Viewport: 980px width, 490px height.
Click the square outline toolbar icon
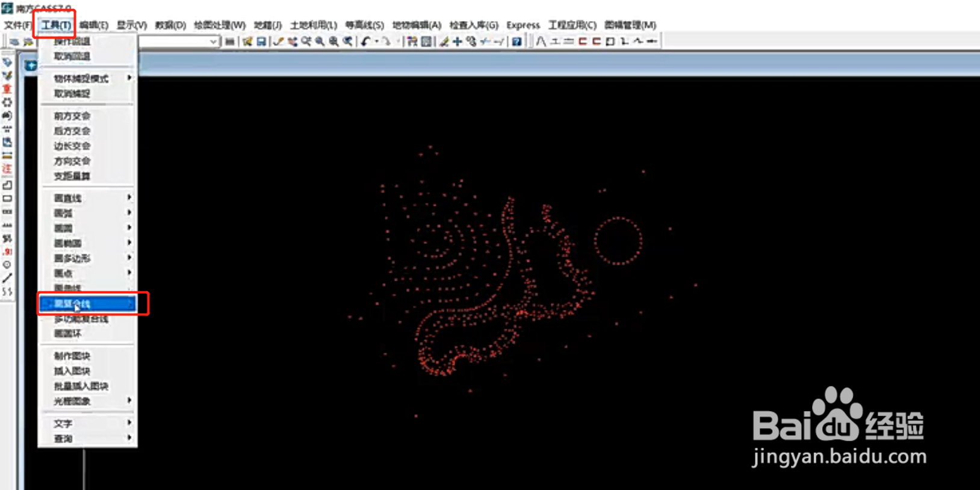point(610,42)
